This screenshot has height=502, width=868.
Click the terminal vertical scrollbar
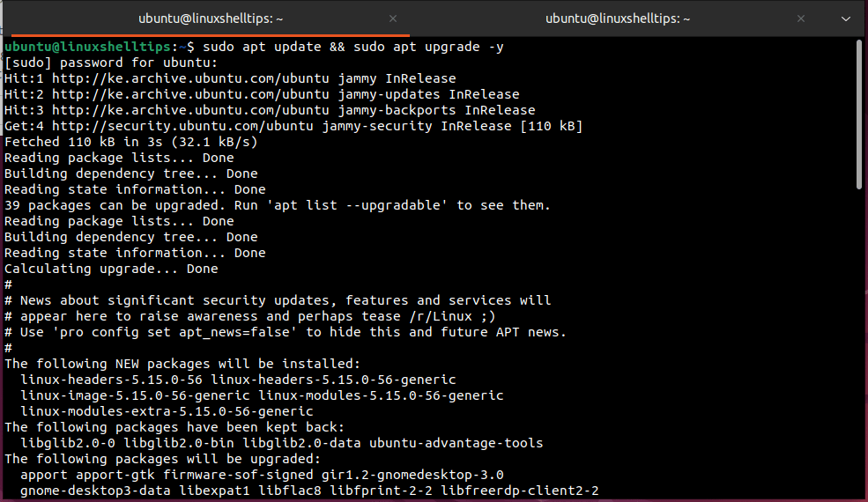tap(859, 115)
